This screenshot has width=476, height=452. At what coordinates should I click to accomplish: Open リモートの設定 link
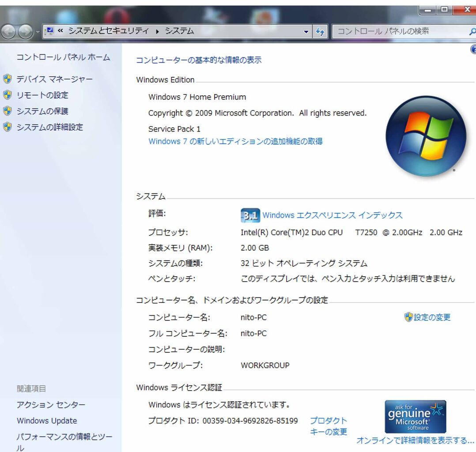pos(42,95)
